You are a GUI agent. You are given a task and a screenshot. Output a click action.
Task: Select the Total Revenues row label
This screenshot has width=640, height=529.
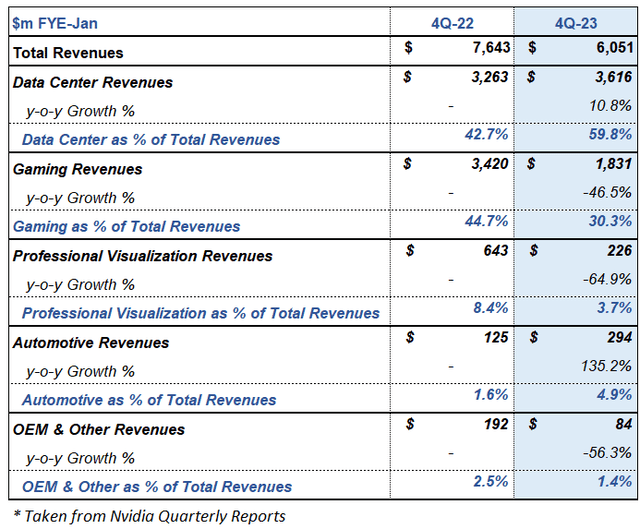68,52
